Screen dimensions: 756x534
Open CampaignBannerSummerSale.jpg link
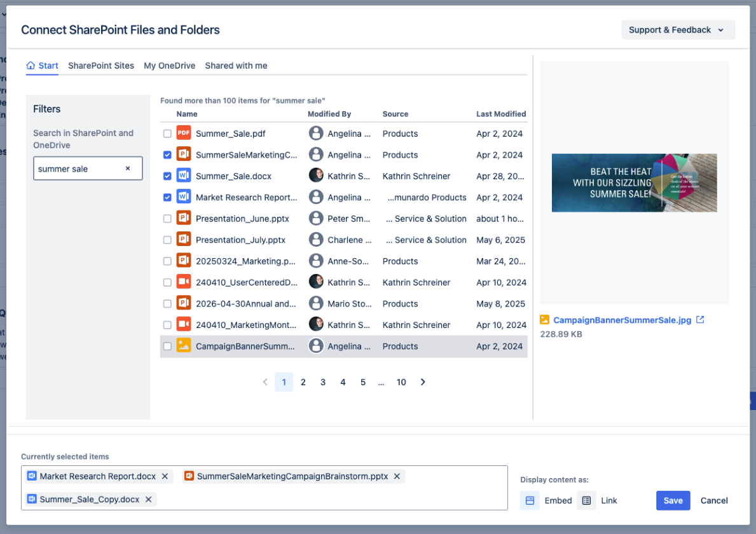click(622, 320)
